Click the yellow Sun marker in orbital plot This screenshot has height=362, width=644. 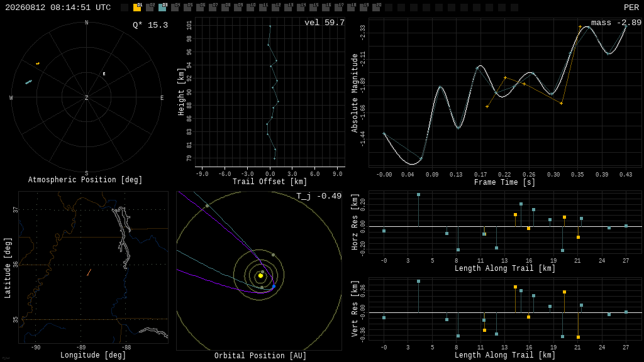pyautogui.click(x=260, y=276)
